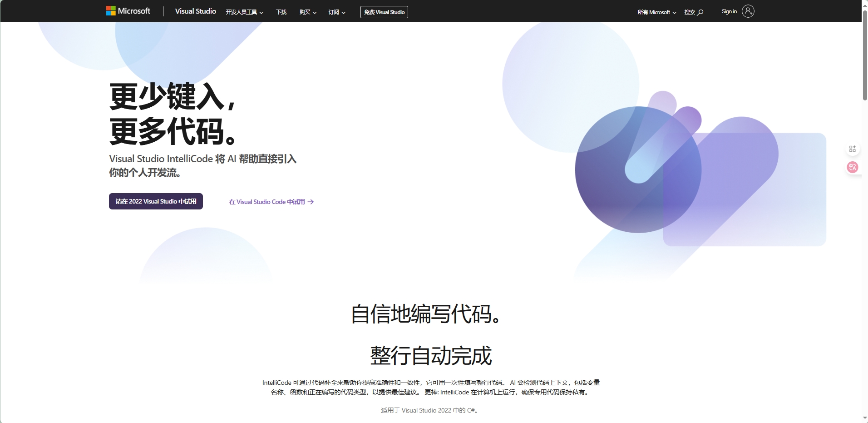Click the Sign in link
The width and height of the screenshot is (868, 423).
click(729, 11)
